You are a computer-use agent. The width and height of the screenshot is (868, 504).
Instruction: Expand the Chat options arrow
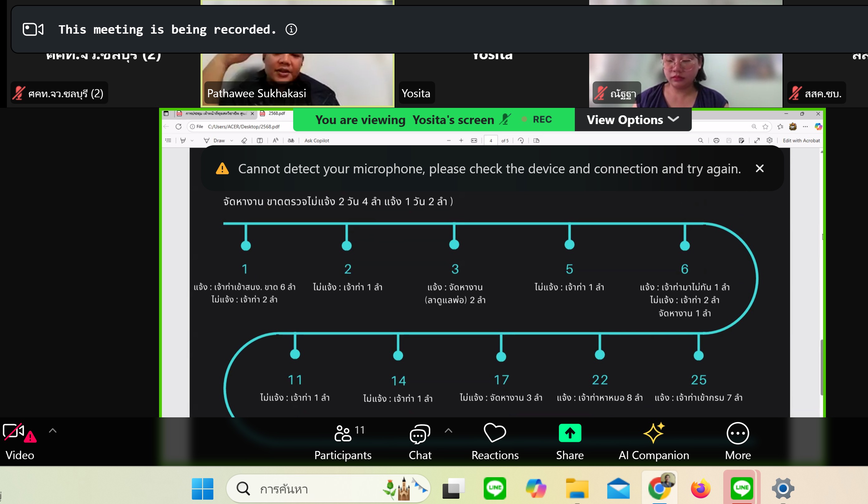(448, 430)
